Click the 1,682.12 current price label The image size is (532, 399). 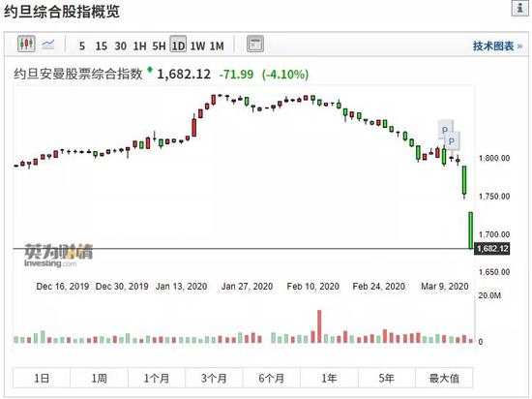coord(492,249)
